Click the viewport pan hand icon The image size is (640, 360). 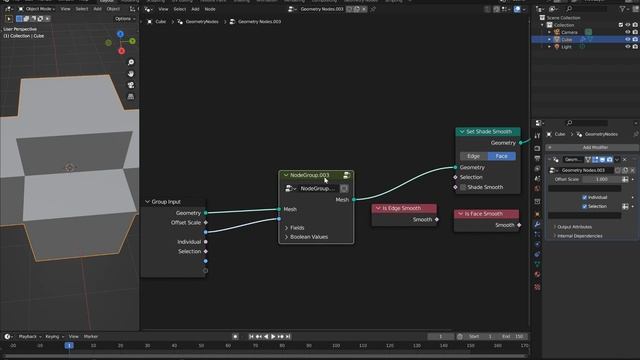(131, 74)
